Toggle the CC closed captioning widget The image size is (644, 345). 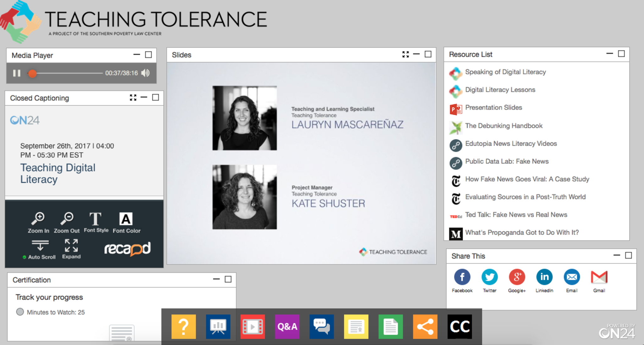459,326
